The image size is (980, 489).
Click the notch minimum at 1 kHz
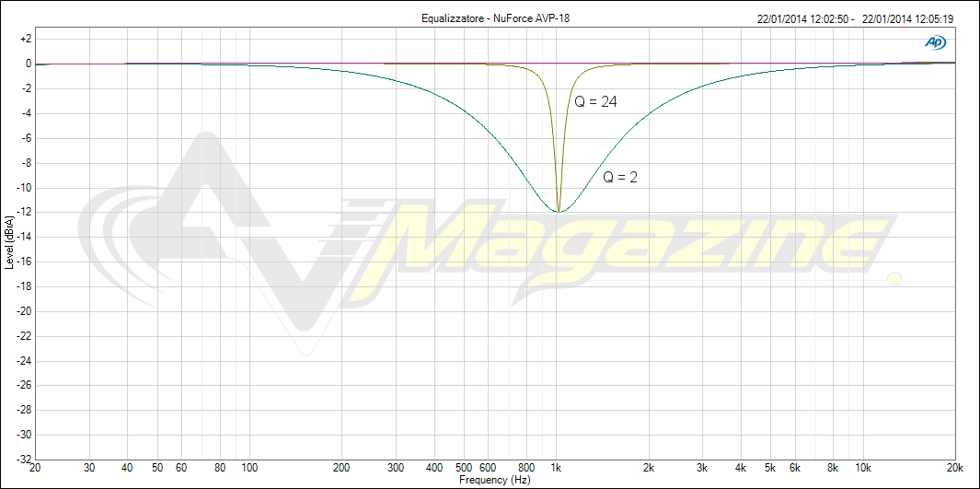click(x=559, y=212)
